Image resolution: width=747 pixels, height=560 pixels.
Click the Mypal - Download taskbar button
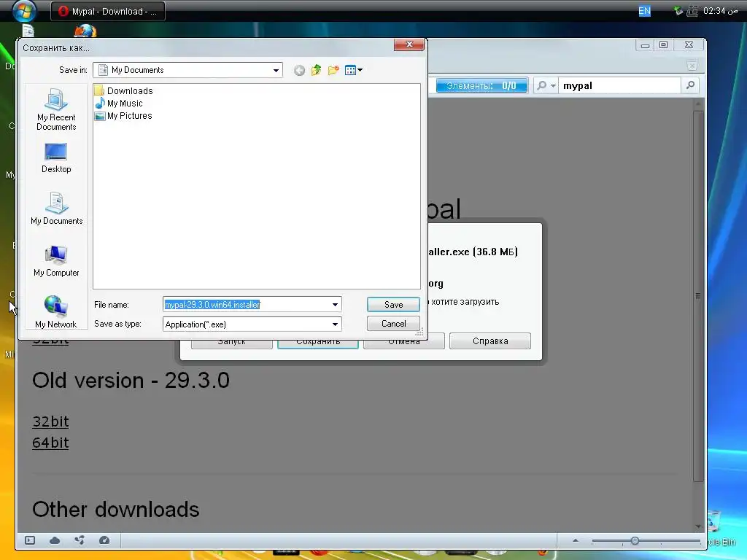tap(108, 11)
